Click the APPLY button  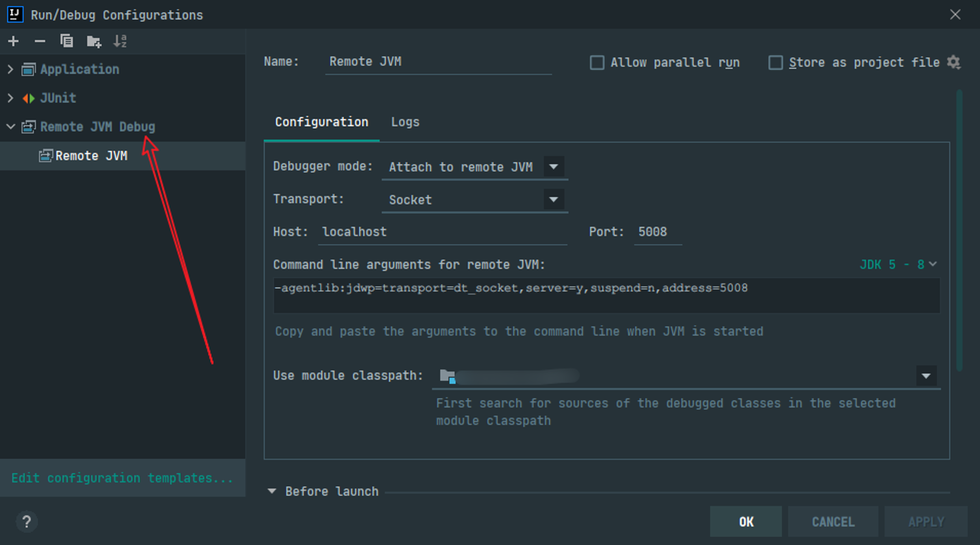pos(926,522)
